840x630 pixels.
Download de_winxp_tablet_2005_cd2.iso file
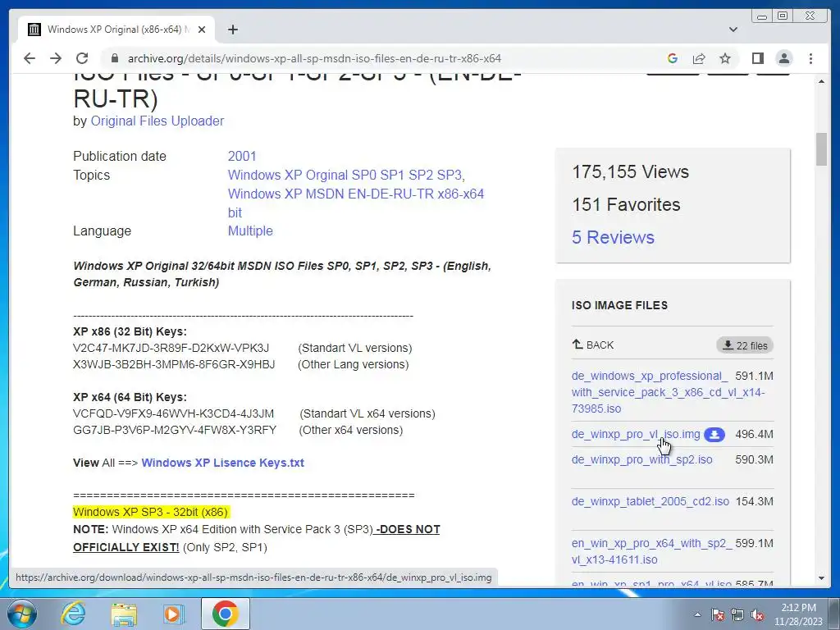651,501
